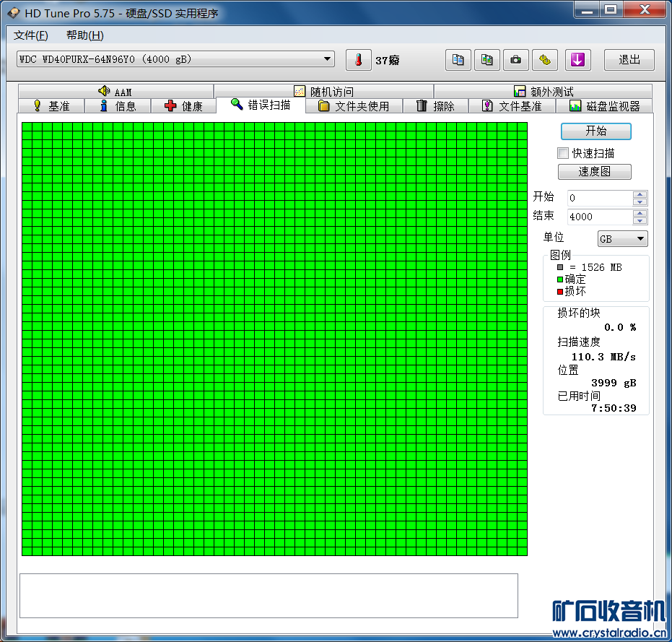The height and width of the screenshot is (642, 672).
Task: Switch to the 健康 tab
Action: 183,106
